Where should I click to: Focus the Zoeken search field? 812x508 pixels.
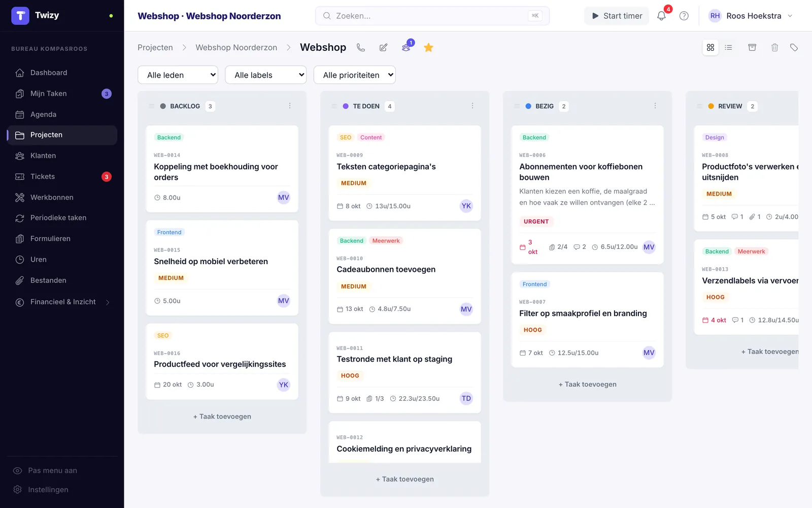pyautogui.click(x=432, y=16)
